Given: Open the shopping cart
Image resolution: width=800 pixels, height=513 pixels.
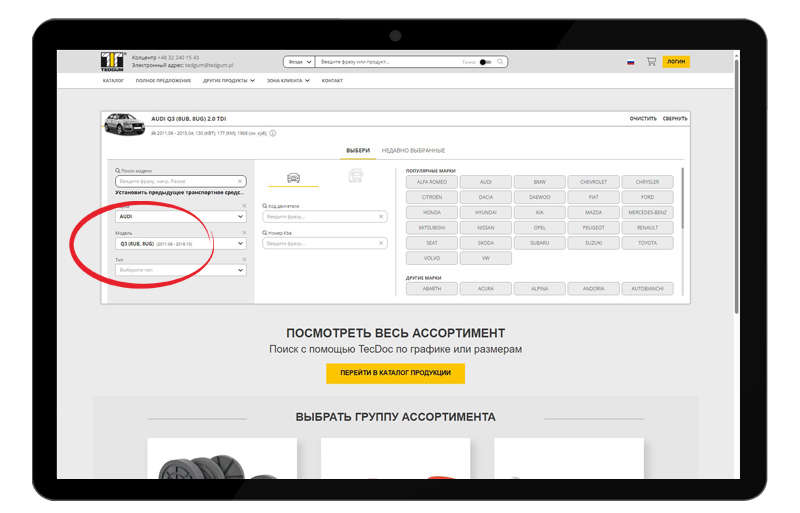Looking at the screenshot, I should click(x=651, y=62).
